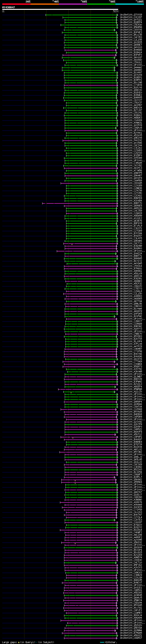Open hit UniRef100_Q0TUZ1

tap(131, 20)
